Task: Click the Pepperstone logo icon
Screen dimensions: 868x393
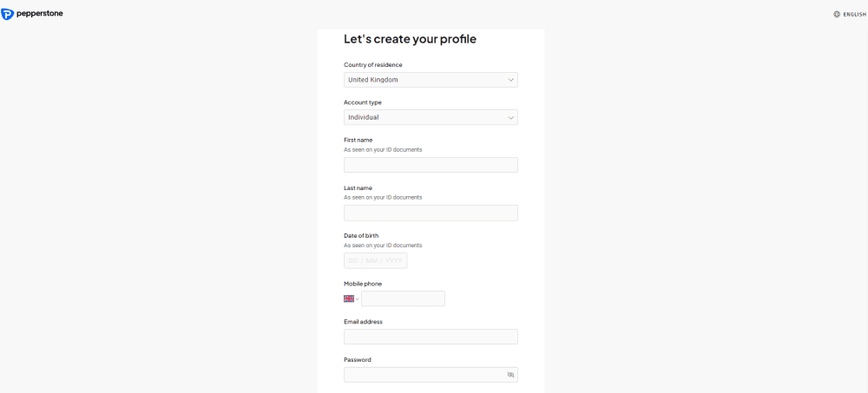Action: pos(7,14)
